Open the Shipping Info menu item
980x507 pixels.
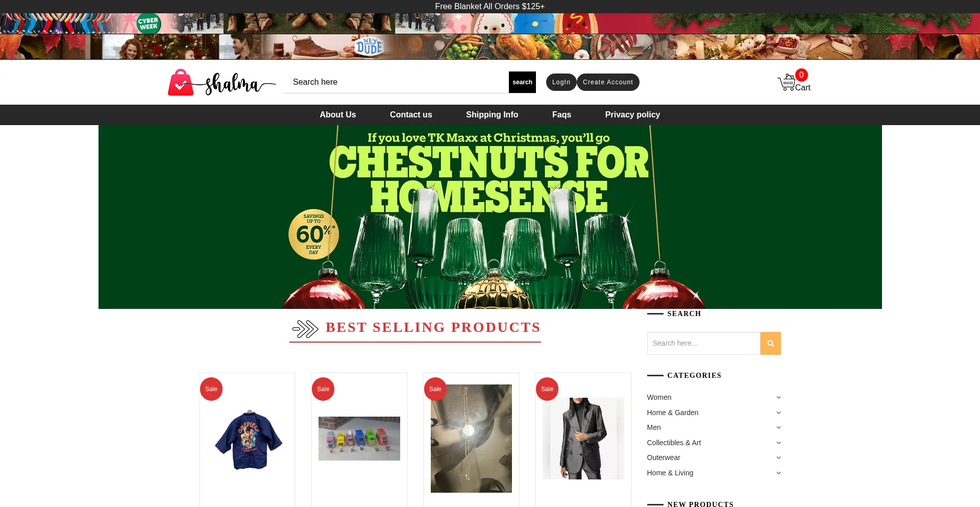pyautogui.click(x=492, y=115)
